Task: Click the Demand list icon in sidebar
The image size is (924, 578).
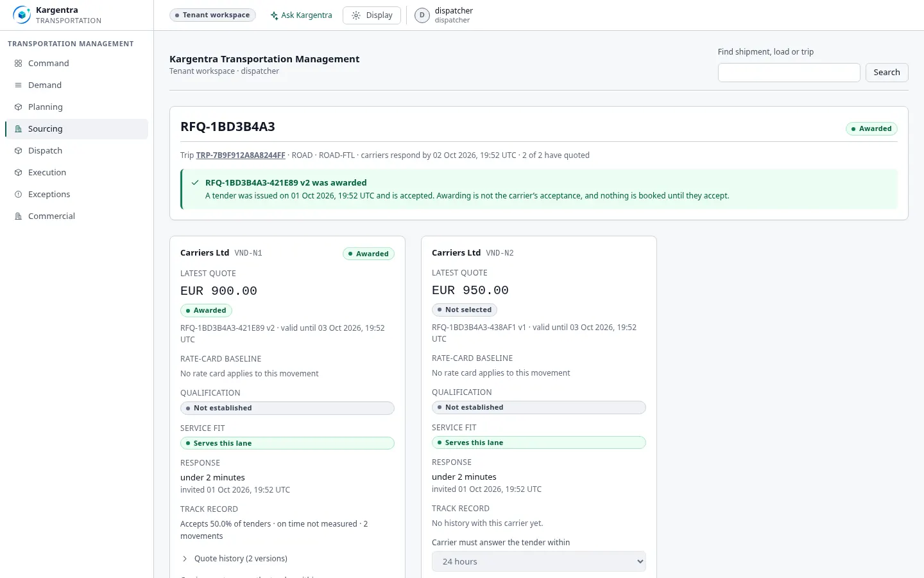Action: (18, 85)
